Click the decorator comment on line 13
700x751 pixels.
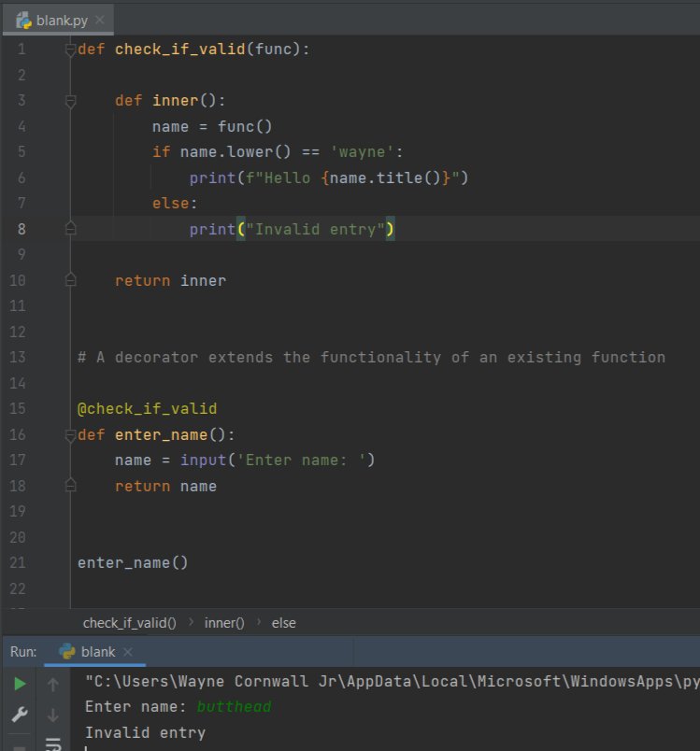click(371, 358)
